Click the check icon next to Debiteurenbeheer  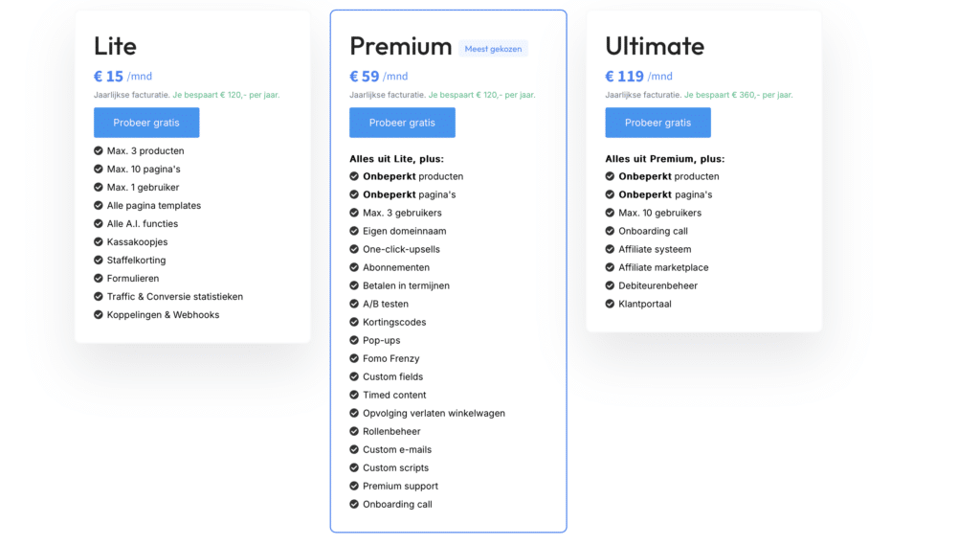coord(611,285)
